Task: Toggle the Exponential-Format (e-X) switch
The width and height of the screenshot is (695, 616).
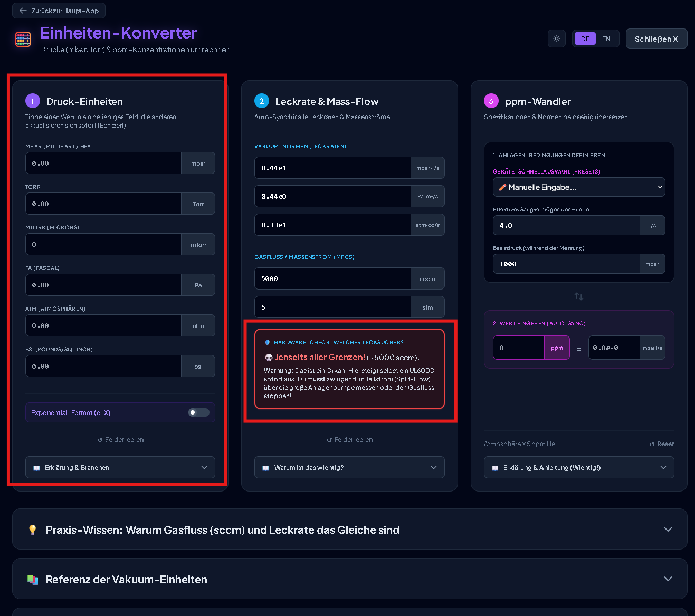Action: pos(199,412)
